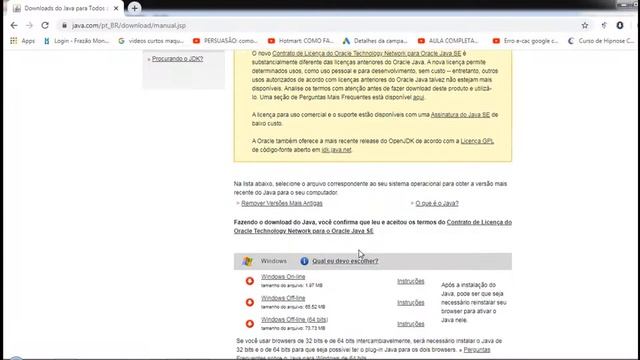Viewport: 640px width, 360px height.
Task: Open the Hotmart: COMO FA... bookmark
Action: click(300, 41)
